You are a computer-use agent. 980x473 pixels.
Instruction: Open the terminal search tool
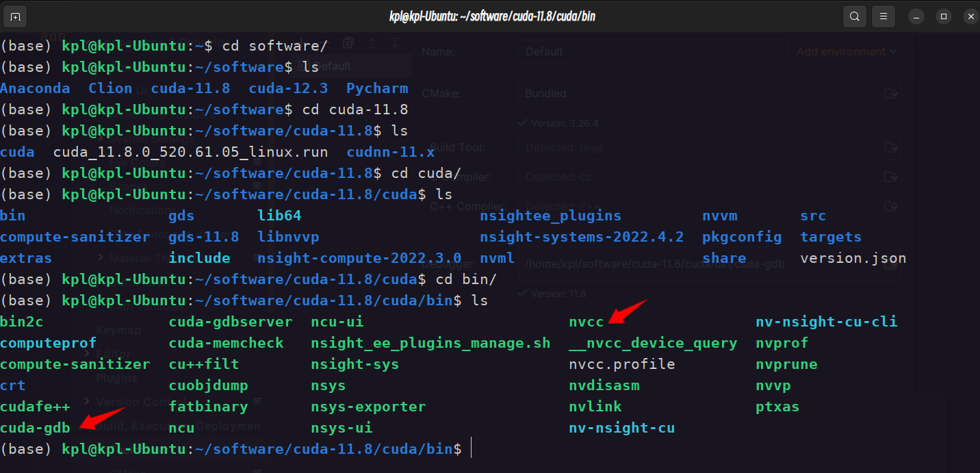point(854,16)
